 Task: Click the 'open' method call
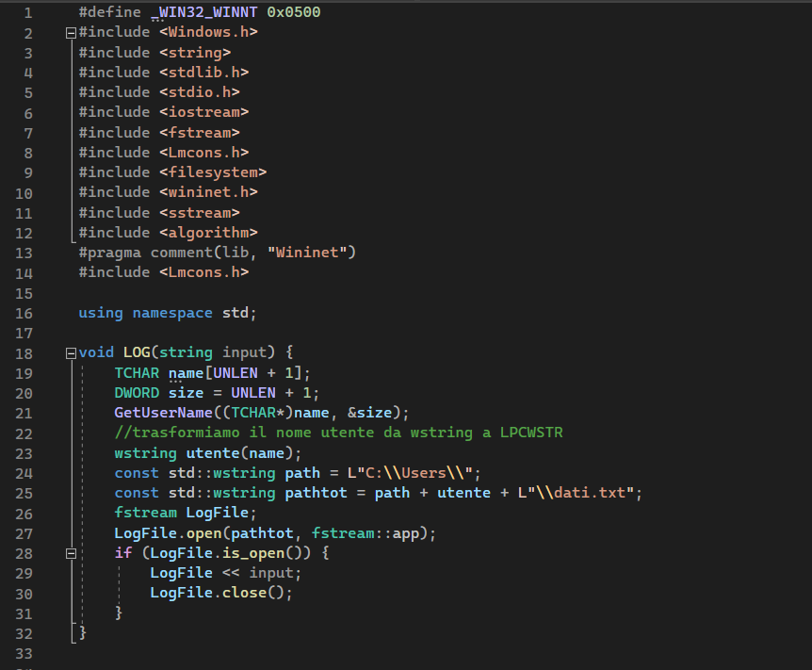coord(204,533)
